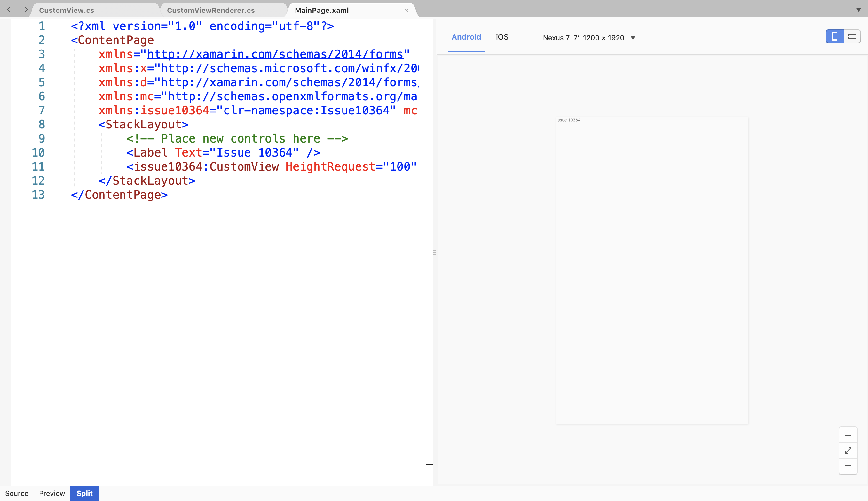The width and height of the screenshot is (868, 501).
Task: Open the CustomViewRenderer.cs tab
Action: point(210,10)
